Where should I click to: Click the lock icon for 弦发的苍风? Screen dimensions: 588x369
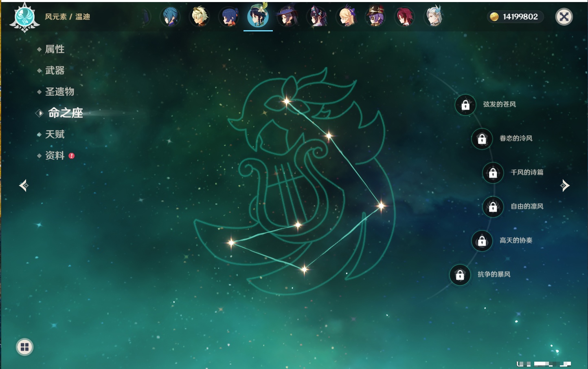465,105
